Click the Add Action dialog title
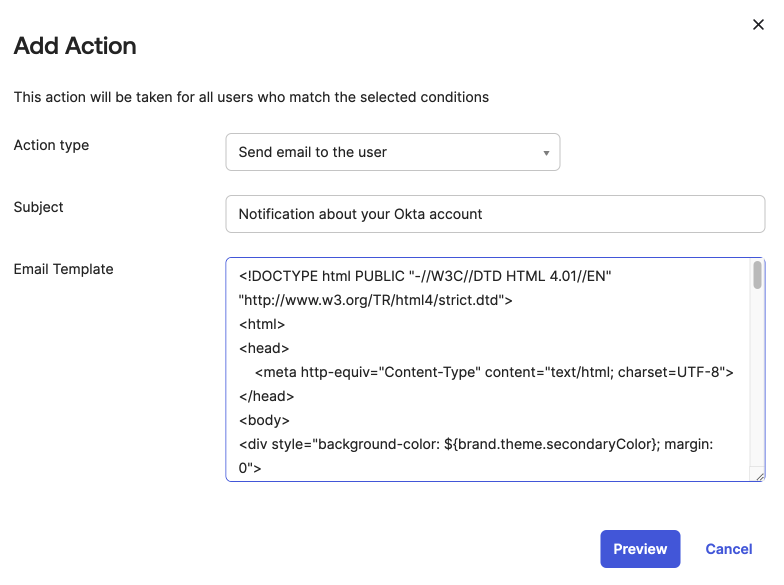 [x=75, y=46]
